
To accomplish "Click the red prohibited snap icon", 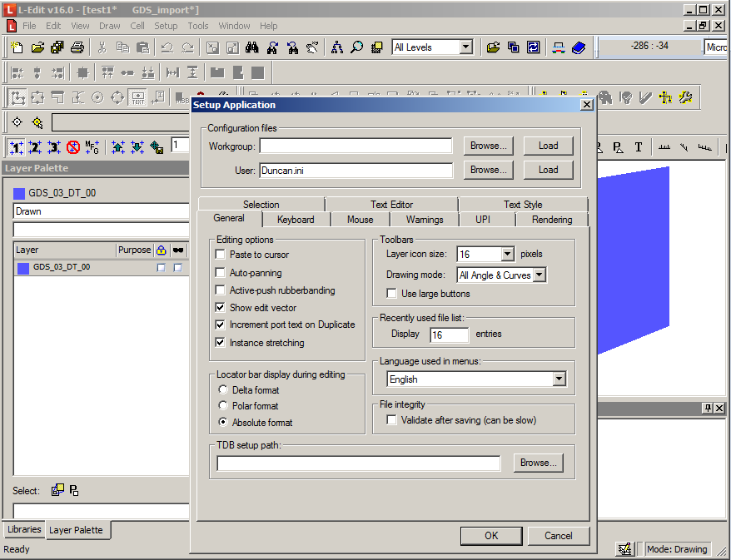I will click(x=73, y=147).
